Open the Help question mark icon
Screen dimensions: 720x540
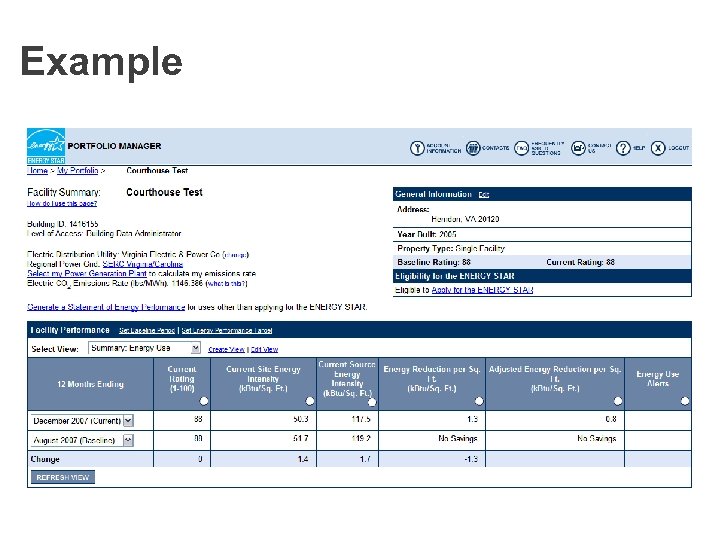pyautogui.click(x=623, y=148)
